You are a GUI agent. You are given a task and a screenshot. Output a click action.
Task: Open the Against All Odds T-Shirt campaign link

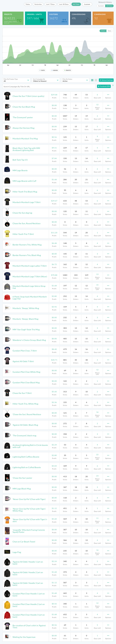coord(23,361)
